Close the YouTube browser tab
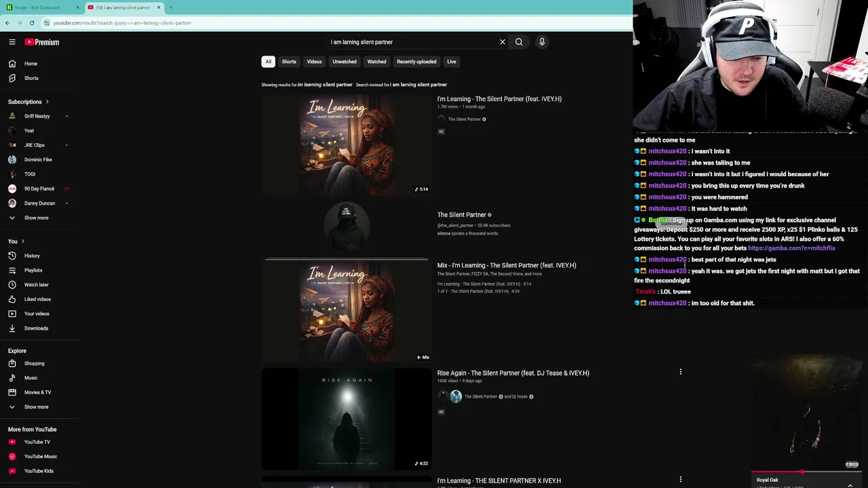The image size is (868, 488). pos(159,7)
